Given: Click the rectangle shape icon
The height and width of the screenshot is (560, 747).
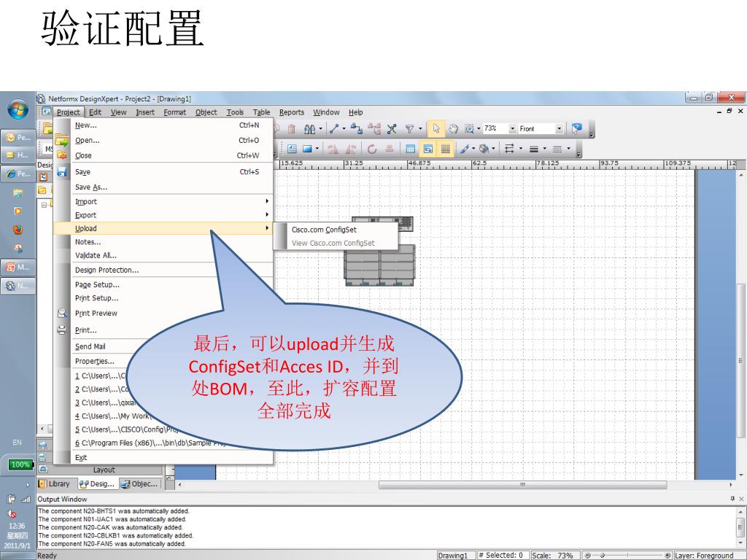Looking at the screenshot, I should (x=307, y=149).
